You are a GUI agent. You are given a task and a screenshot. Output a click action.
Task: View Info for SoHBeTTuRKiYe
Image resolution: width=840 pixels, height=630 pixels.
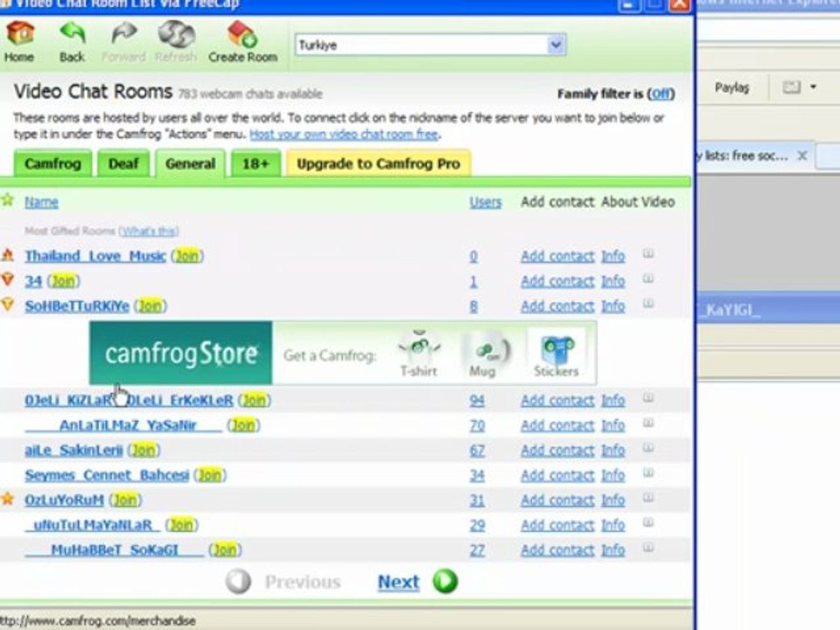[x=612, y=306]
